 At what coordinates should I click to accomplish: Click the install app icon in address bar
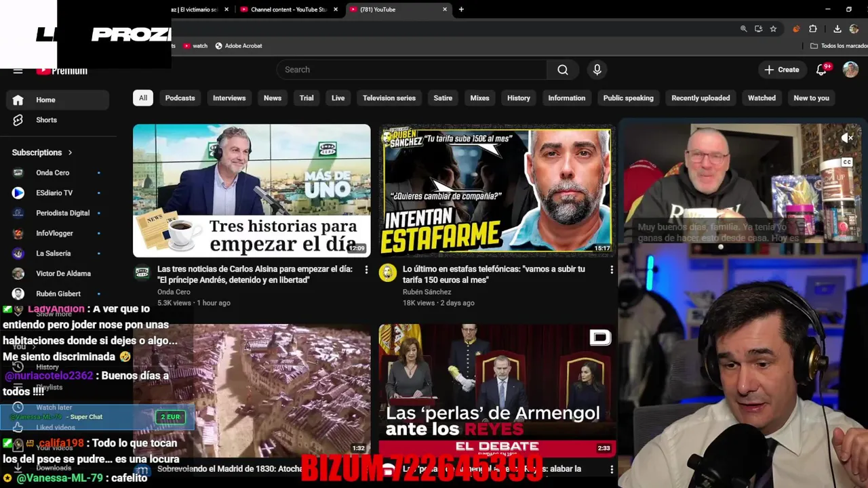click(758, 29)
